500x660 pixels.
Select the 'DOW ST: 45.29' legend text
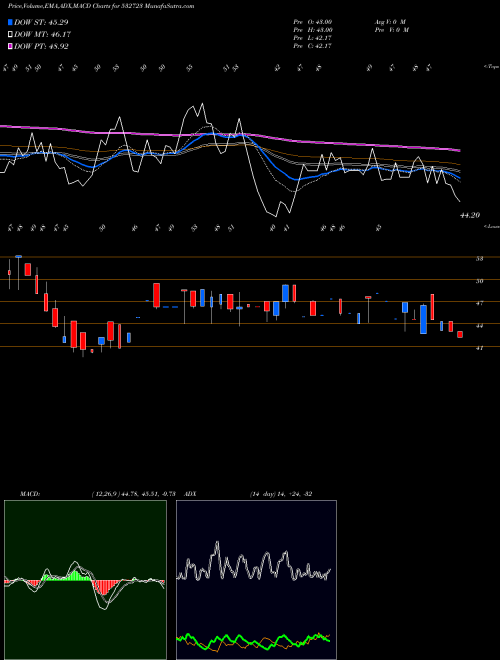(x=41, y=22)
